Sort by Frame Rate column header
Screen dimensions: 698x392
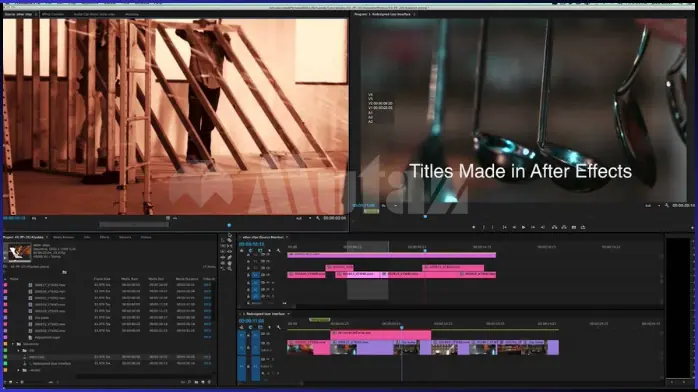click(102, 279)
